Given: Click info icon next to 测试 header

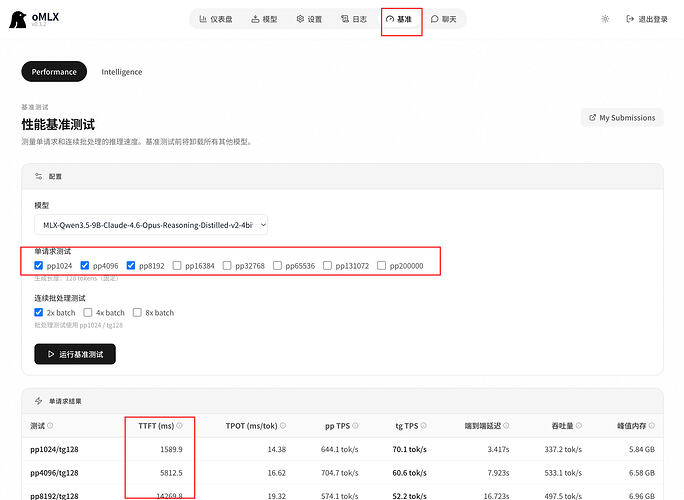Looking at the screenshot, I should (50, 425).
